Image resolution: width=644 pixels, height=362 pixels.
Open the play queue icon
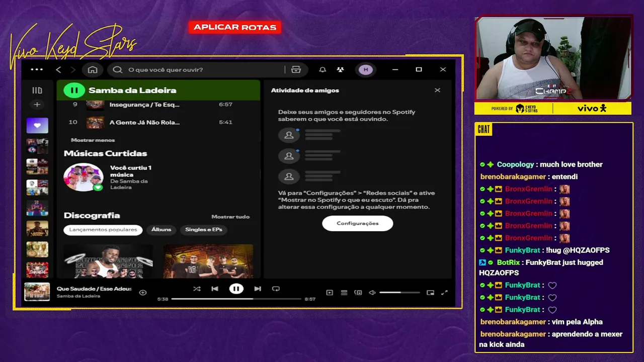tap(344, 293)
